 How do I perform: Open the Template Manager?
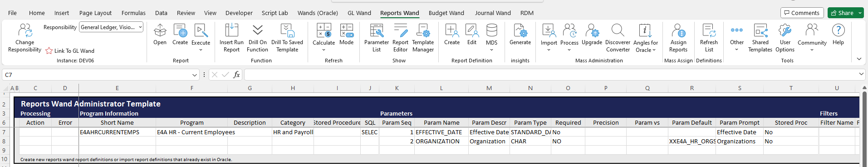(423, 38)
